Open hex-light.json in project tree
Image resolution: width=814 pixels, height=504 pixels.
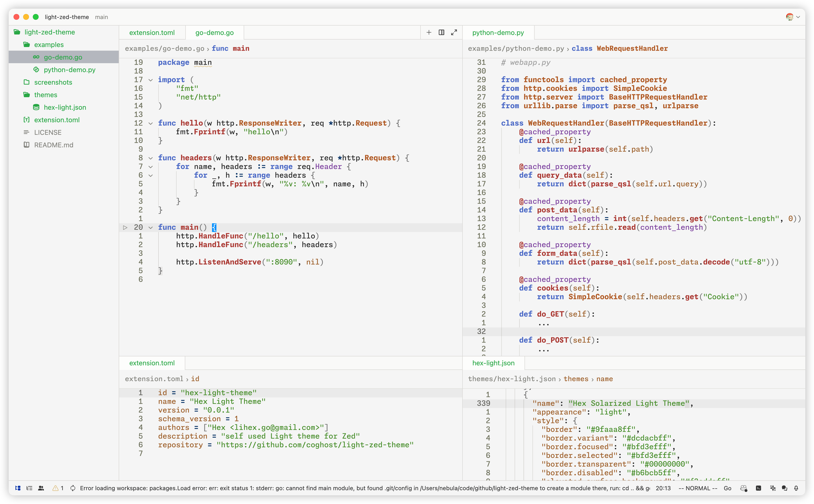[65, 107]
